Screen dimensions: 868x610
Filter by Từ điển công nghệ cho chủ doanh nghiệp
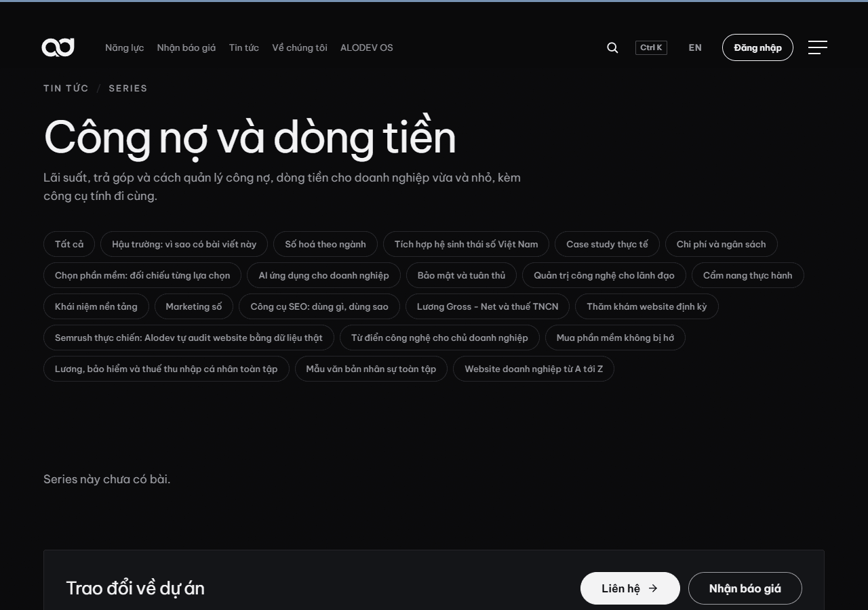click(439, 338)
